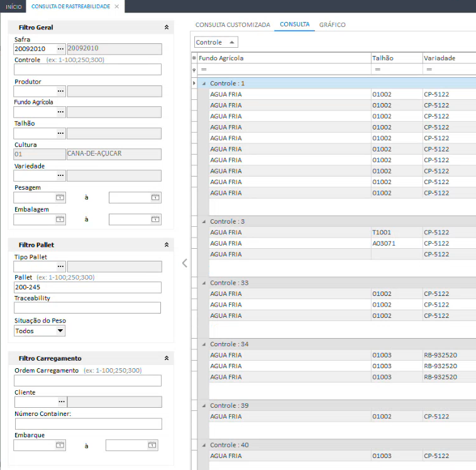Open Pesagem start date calendar icon
Viewport: 476px width, 470px height.
pyautogui.click(x=60, y=197)
